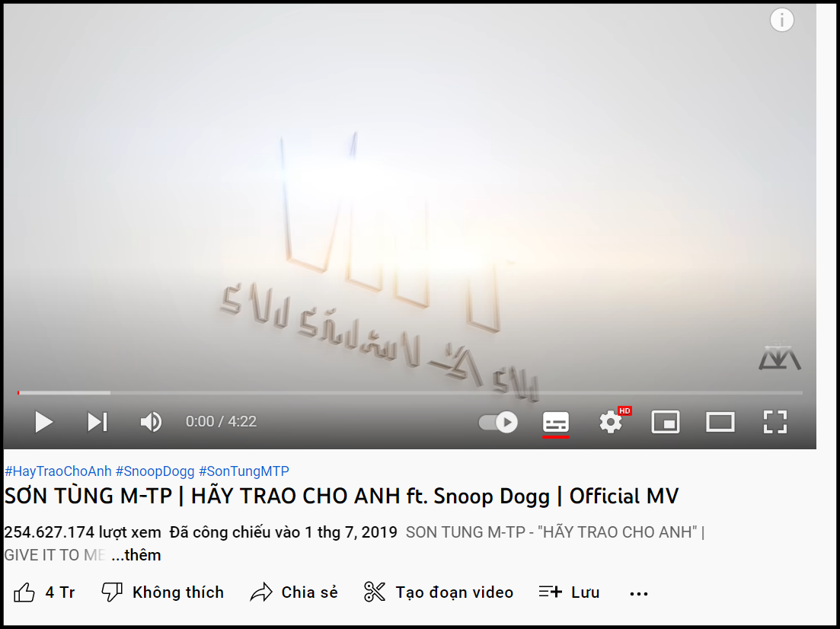
Task: Skip to next video
Action: pyautogui.click(x=97, y=422)
